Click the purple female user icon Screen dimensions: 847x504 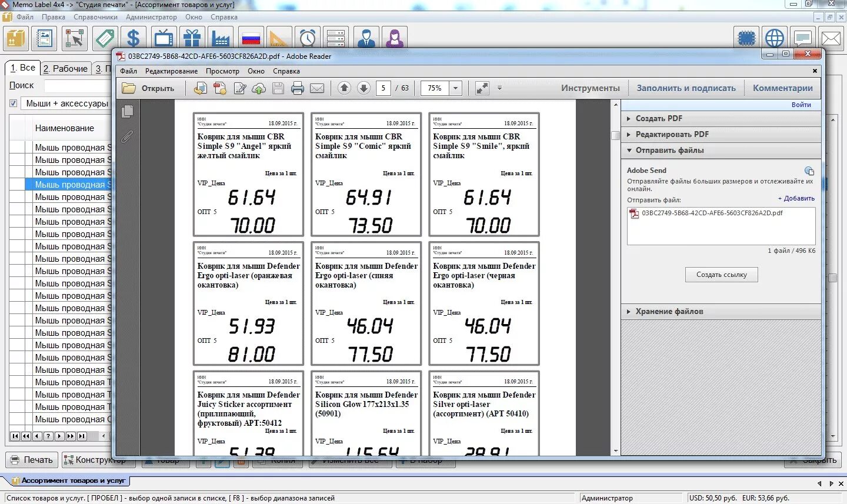click(395, 39)
